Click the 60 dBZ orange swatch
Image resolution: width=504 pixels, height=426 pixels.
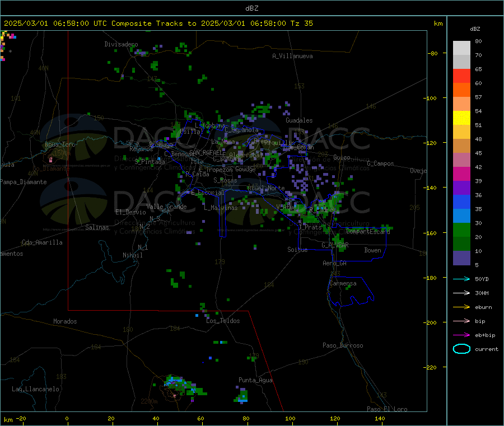(461, 90)
